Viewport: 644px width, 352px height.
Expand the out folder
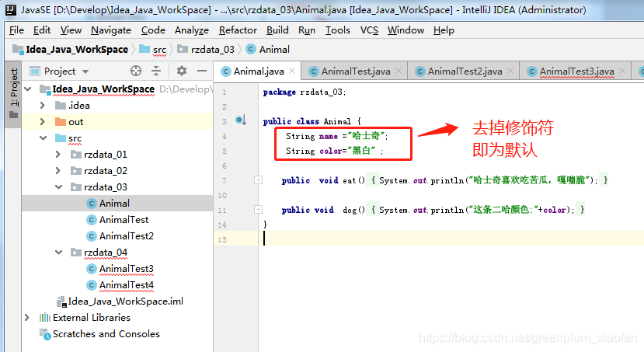42,122
